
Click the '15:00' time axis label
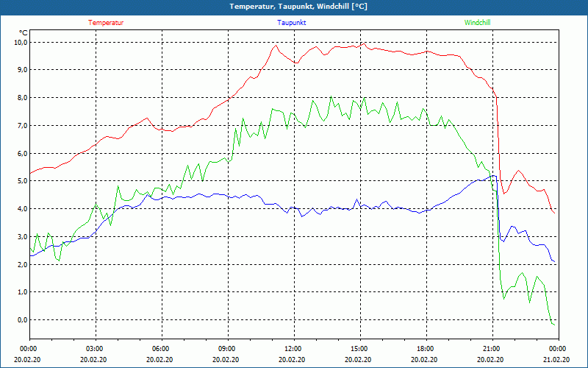click(x=358, y=349)
